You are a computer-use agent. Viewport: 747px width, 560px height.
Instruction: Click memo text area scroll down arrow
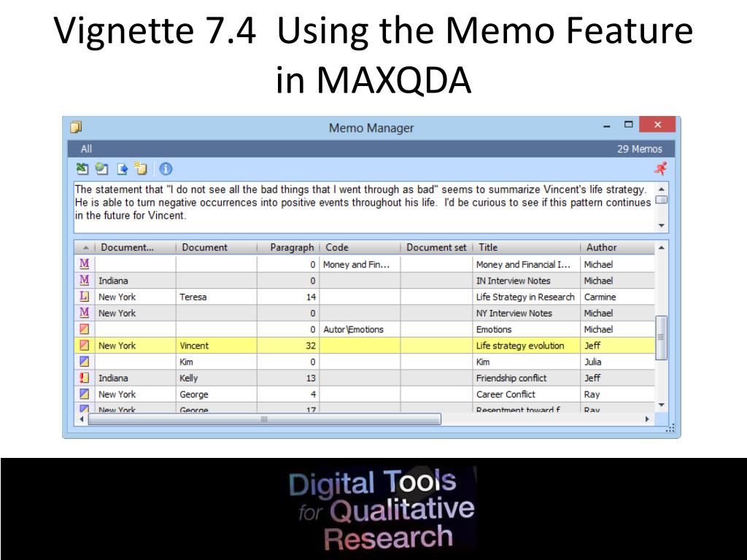tap(661, 225)
